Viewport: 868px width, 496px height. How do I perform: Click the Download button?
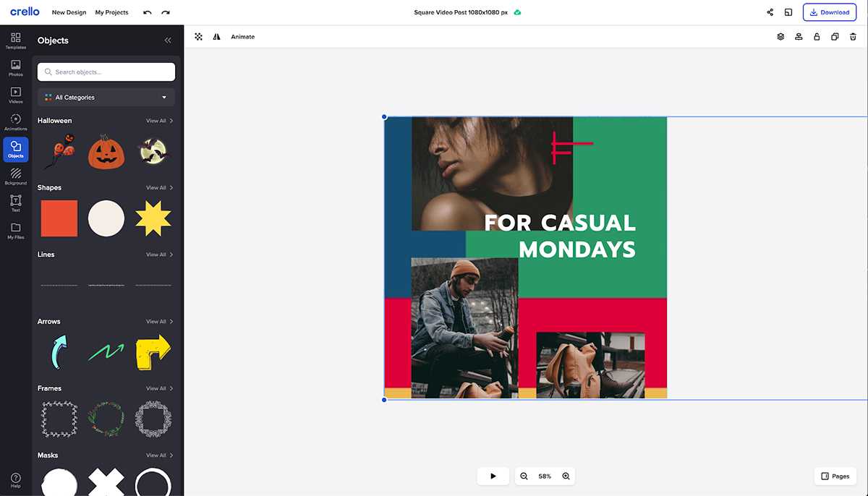830,12
